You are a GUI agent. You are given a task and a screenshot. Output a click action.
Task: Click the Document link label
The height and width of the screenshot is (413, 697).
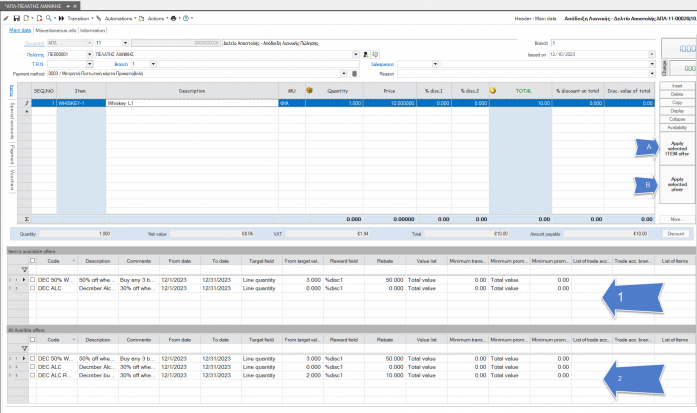(x=34, y=43)
